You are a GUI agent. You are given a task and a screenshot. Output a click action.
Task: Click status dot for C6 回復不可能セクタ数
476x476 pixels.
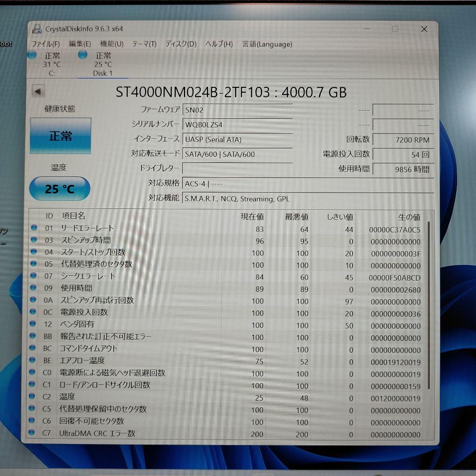coord(32,420)
